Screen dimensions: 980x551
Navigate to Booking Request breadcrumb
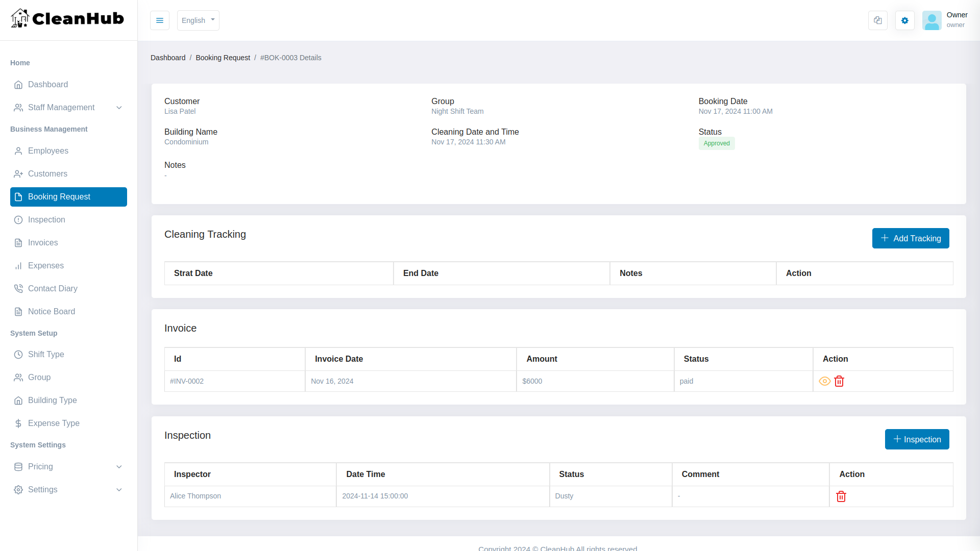223,58
